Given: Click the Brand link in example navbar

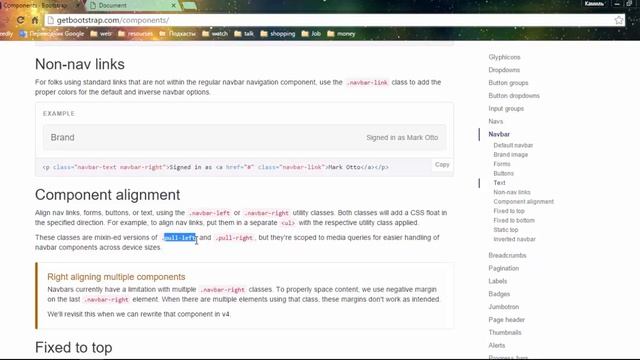Looking at the screenshot, I should 62,138.
